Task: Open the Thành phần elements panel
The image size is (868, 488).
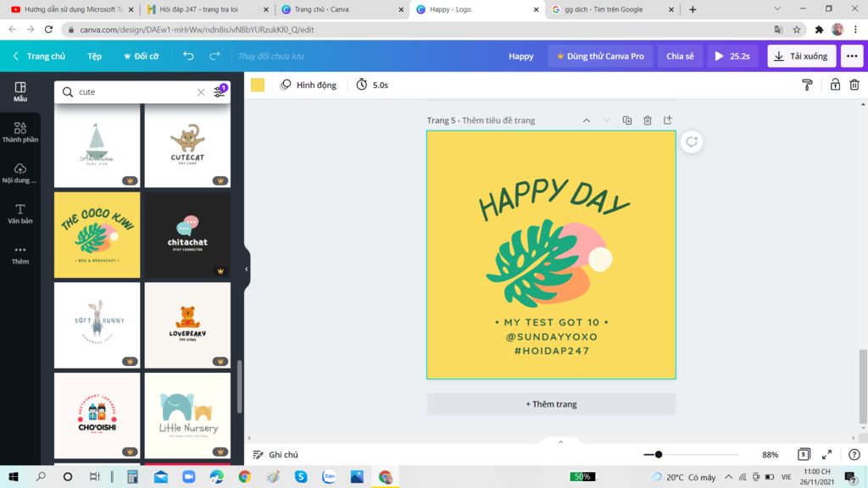Action: [20, 132]
